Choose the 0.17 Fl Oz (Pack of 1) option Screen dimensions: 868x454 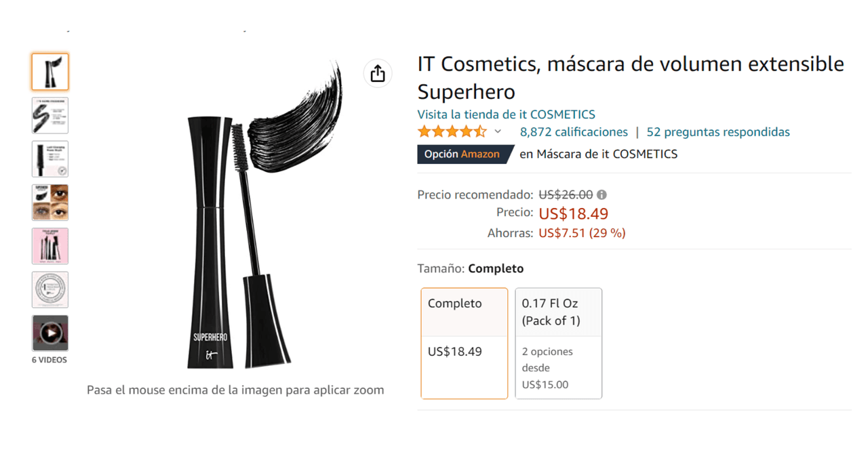(x=558, y=343)
